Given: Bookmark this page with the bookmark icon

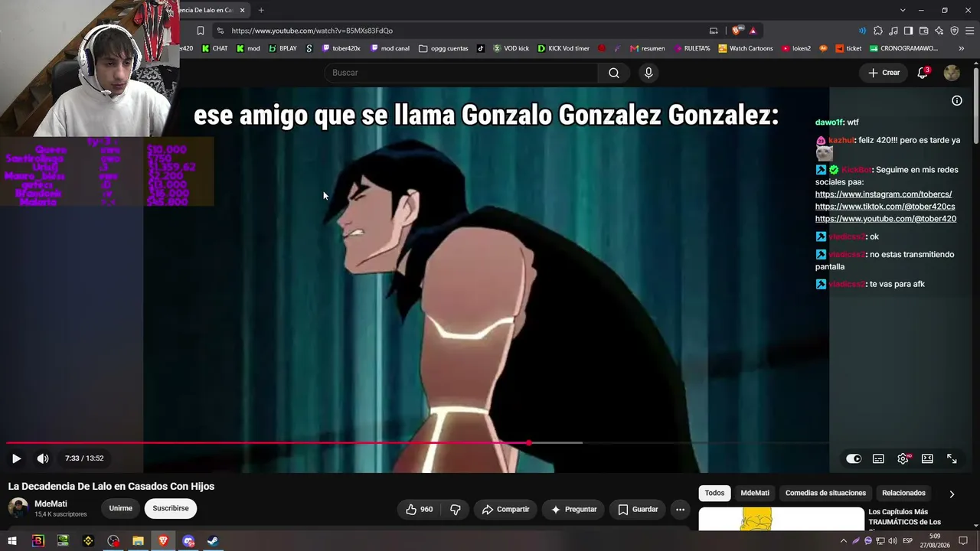Looking at the screenshot, I should [x=201, y=31].
